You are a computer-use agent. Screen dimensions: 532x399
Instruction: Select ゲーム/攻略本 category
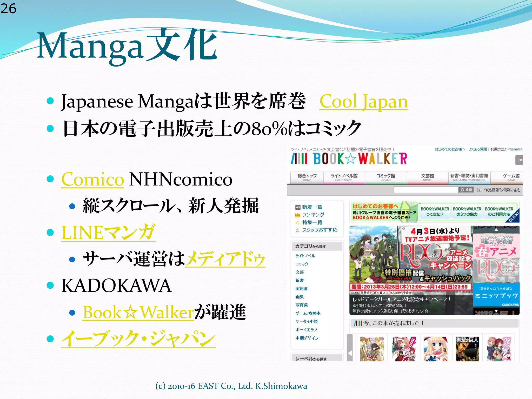point(308,313)
